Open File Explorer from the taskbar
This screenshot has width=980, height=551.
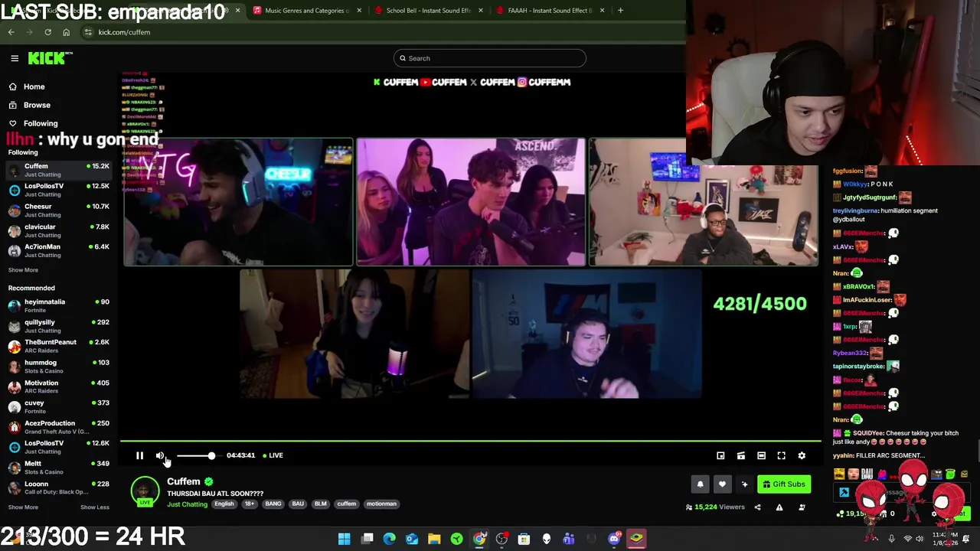pyautogui.click(x=434, y=539)
